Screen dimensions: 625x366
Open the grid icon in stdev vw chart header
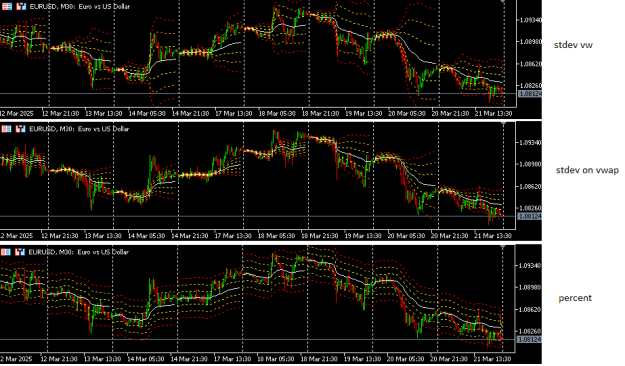pyautogui.click(x=7, y=6)
